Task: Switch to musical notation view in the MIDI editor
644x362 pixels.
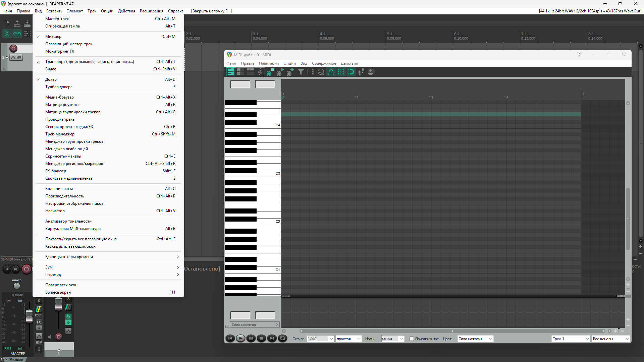Action: pyautogui.click(x=260, y=72)
